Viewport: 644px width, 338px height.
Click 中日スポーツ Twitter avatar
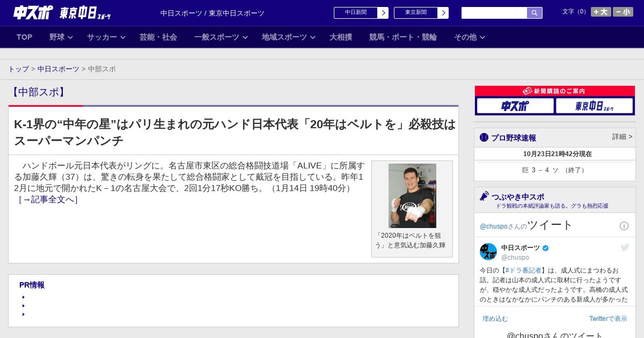488,252
